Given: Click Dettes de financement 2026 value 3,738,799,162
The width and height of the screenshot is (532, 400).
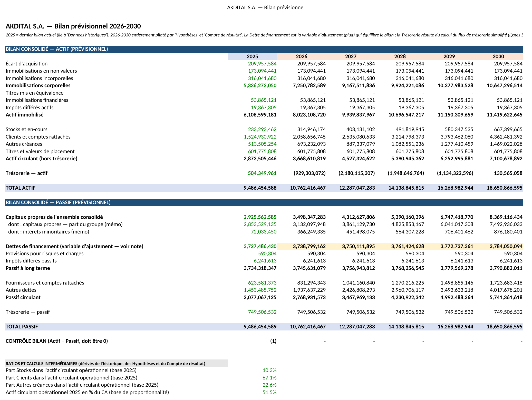Looking at the screenshot, I should 309,246.
